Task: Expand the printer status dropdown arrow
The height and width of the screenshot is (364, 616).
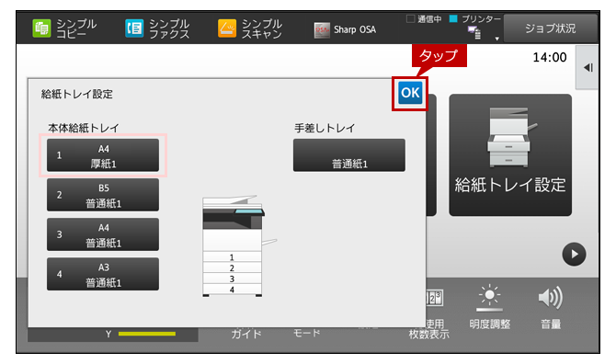Action: point(497,39)
